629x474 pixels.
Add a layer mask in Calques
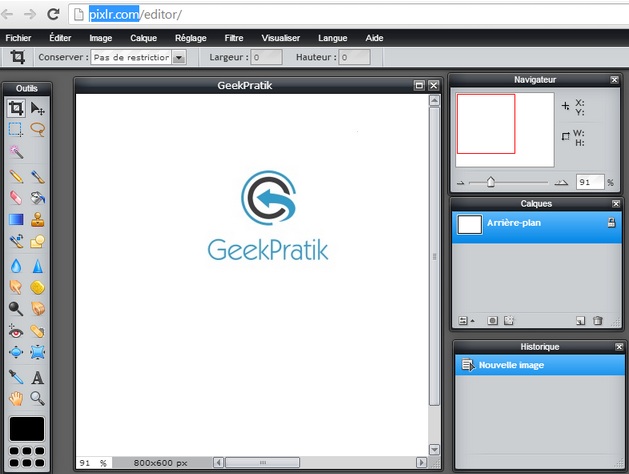pos(493,320)
